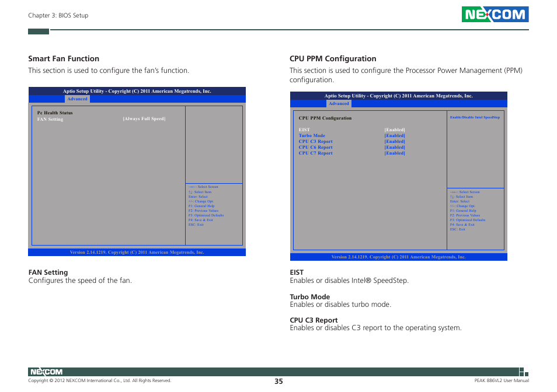Change the CPU C6 Report [Enabled] value
Image resolution: width=557 pixels, height=392 pixels.
coord(395,147)
